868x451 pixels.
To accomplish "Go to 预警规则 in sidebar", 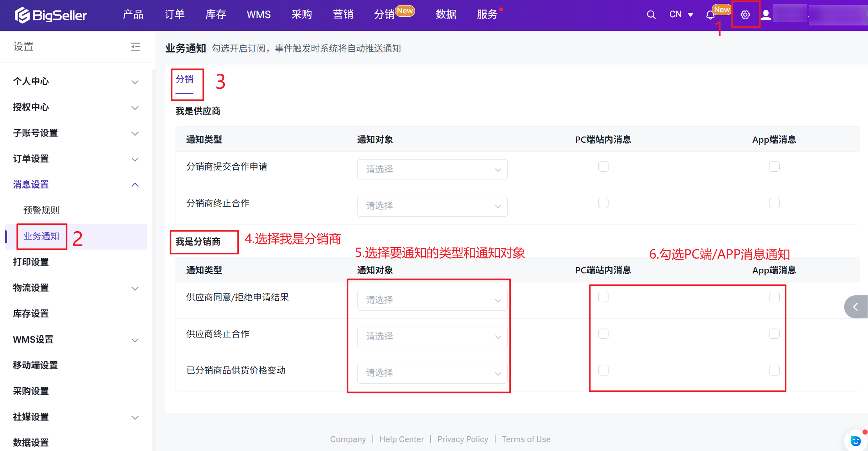I will (41, 210).
